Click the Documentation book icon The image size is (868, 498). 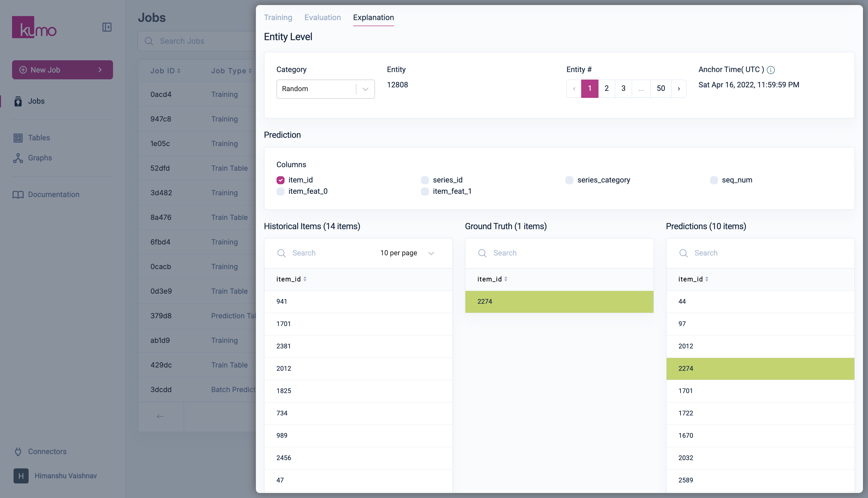click(18, 195)
